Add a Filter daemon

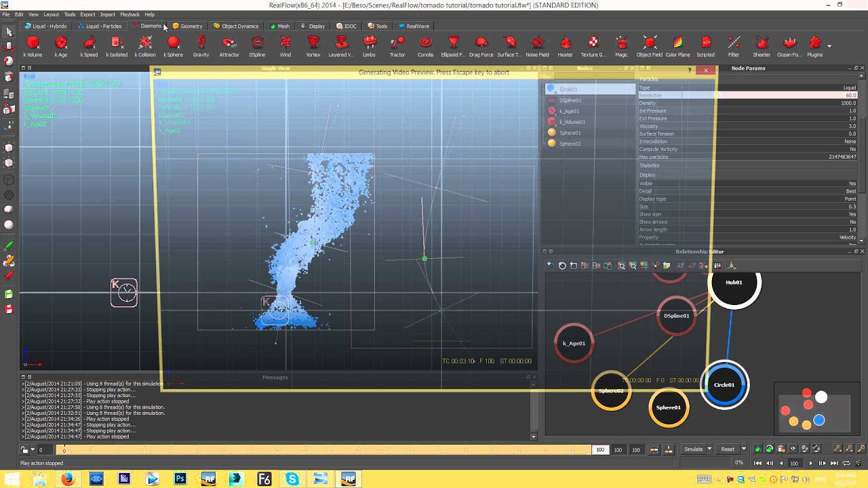pyautogui.click(x=734, y=46)
